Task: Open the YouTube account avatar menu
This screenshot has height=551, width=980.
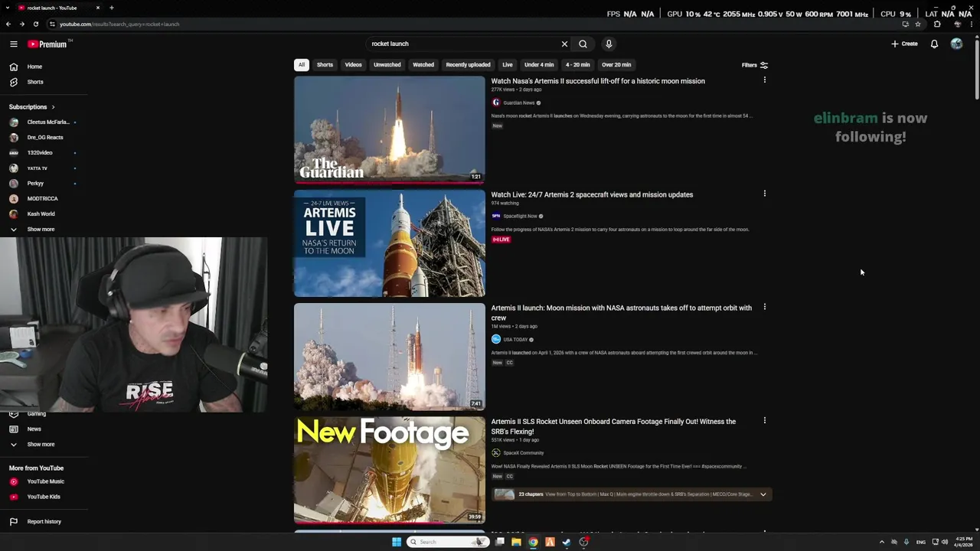Action: 956,44
